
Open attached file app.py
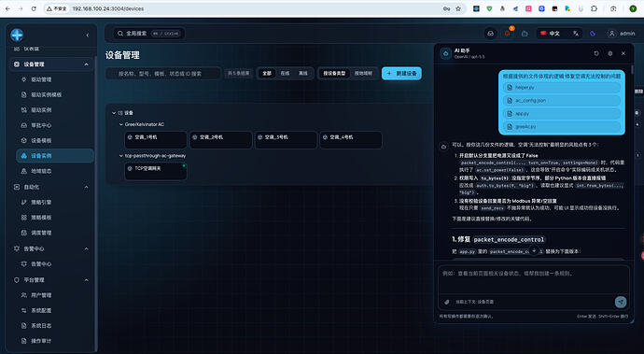(x=562, y=113)
